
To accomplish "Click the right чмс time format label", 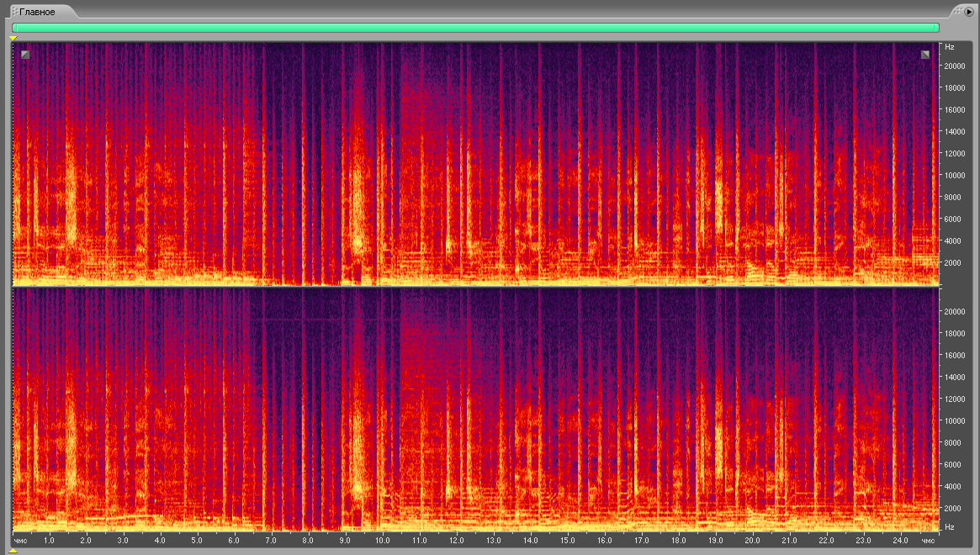I will coord(928,541).
